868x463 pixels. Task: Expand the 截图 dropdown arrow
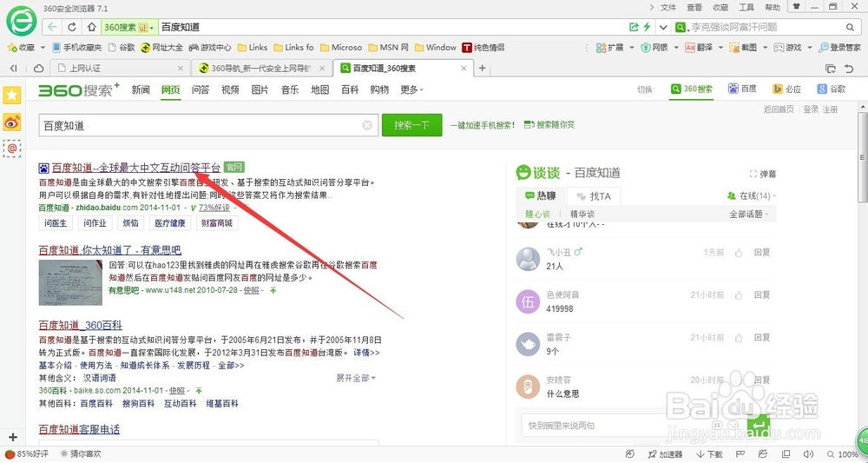point(765,48)
